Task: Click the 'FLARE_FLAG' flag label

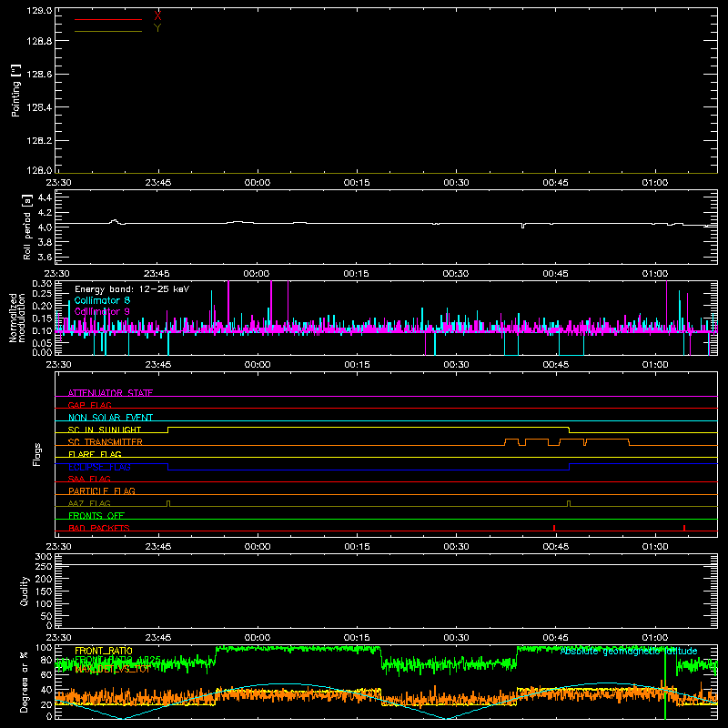Action: point(95,454)
